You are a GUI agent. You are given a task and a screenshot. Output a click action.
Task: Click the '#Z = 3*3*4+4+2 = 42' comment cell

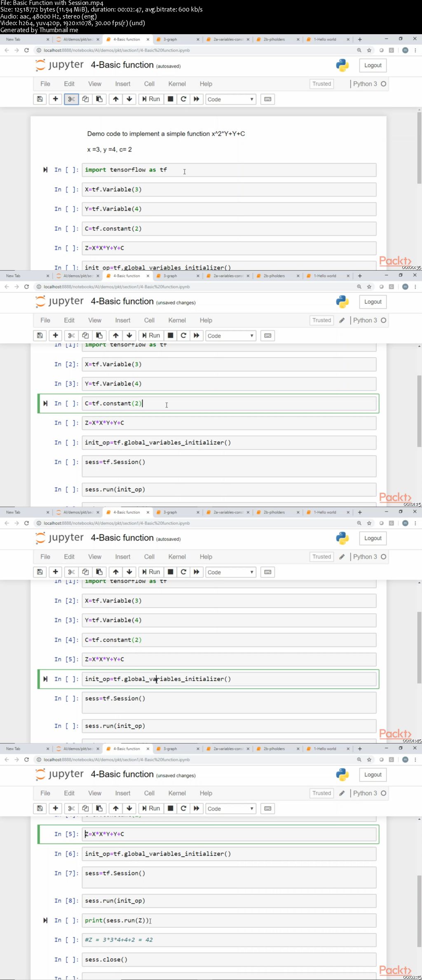tap(229, 940)
